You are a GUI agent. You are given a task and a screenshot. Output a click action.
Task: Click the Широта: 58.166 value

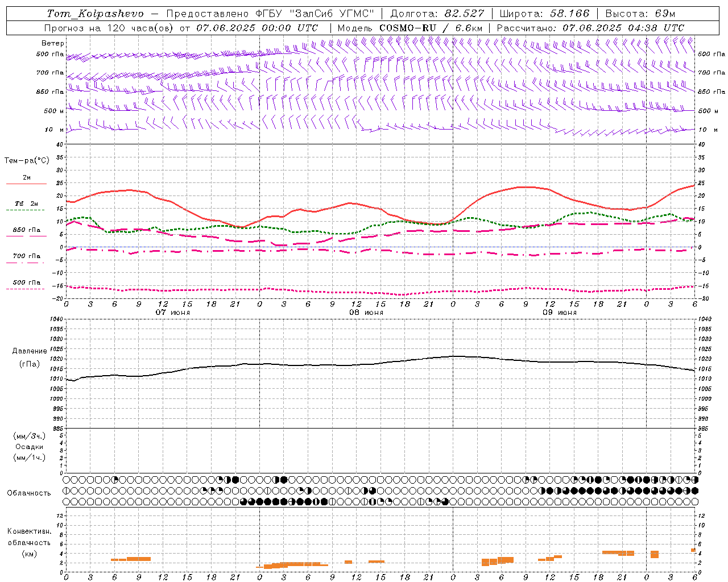(545, 14)
